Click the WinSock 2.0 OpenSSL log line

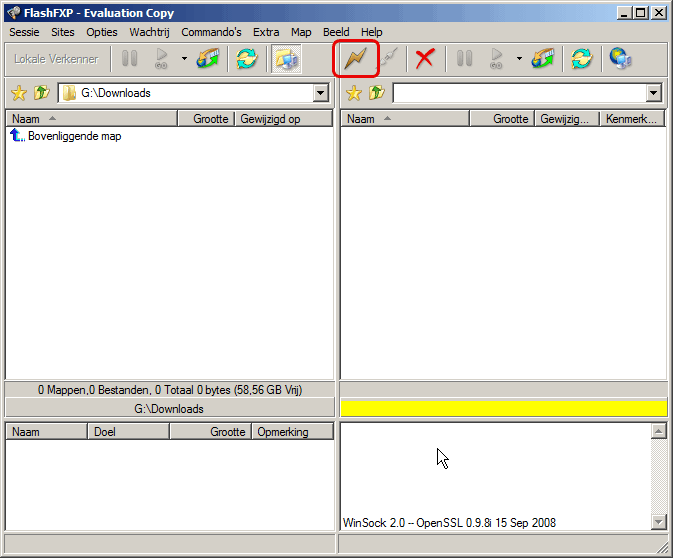(449, 522)
